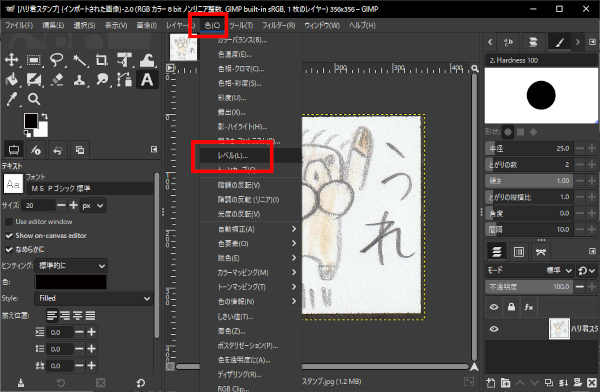The image size is (600, 392).
Task: Hide the layer using eye icon
Action: pos(494,329)
